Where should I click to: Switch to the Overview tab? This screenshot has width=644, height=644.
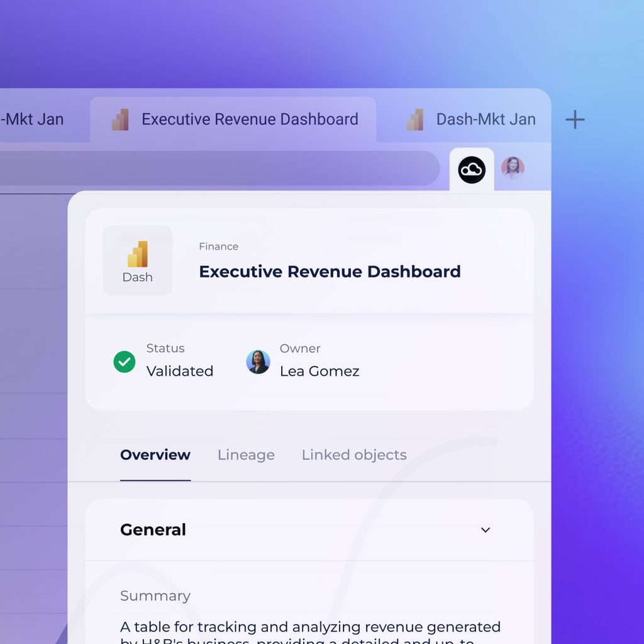click(x=155, y=455)
